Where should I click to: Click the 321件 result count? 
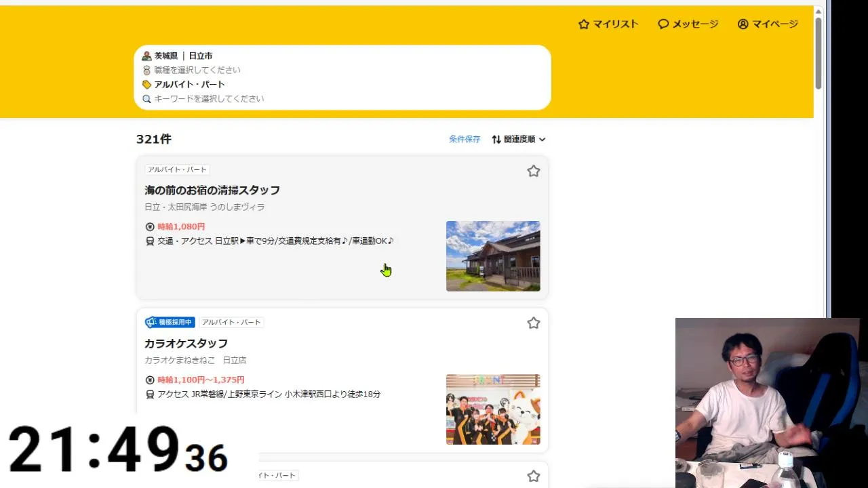[x=154, y=139]
